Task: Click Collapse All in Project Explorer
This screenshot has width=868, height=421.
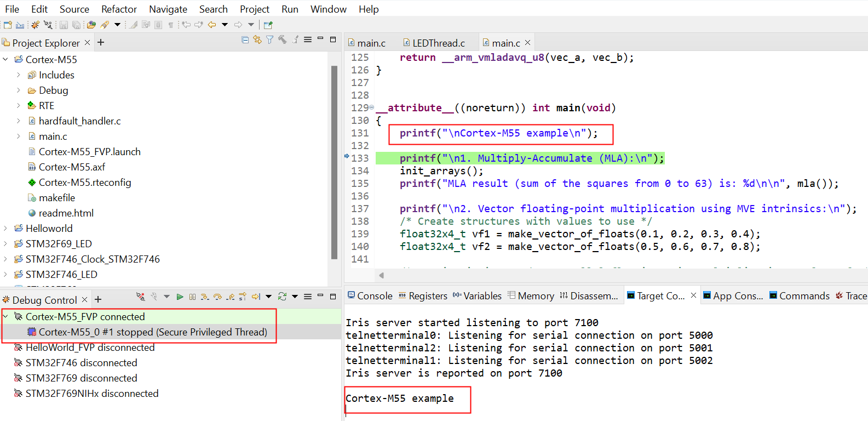Action: pos(245,40)
